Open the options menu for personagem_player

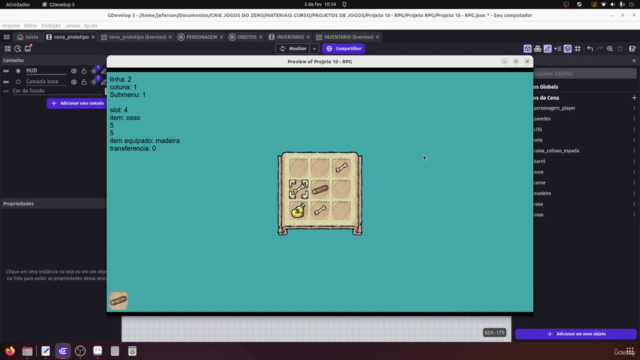[x=634, y=108]
